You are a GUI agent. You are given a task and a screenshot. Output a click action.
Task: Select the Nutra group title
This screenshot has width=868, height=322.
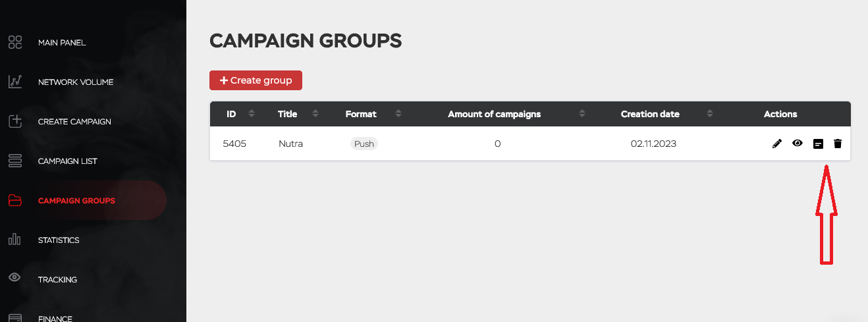point(290,144)
